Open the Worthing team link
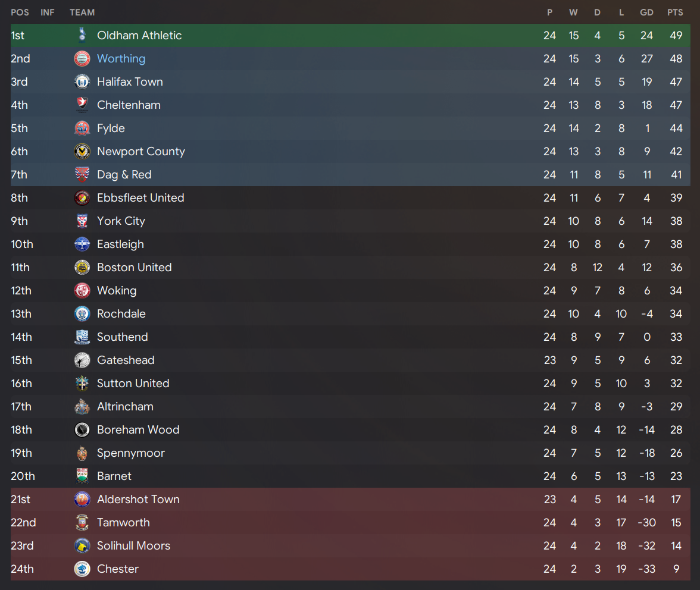The image size is (700, 590). click(x=121, y=58)
